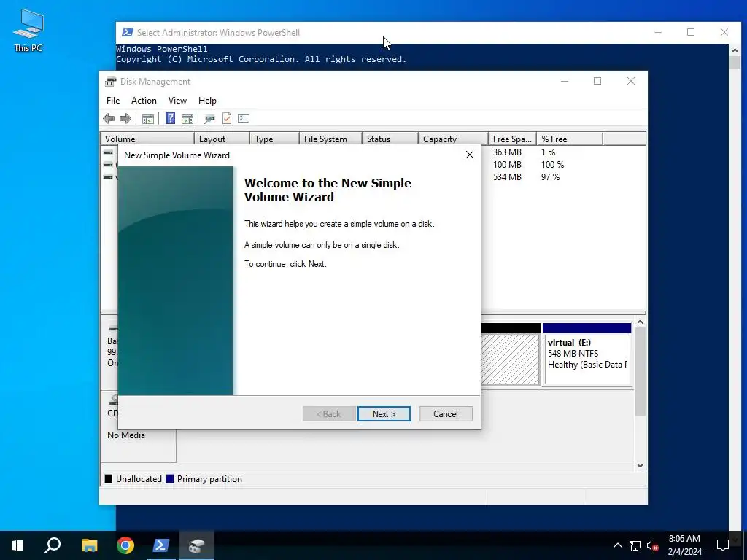Open the Action menu

(x=144, y=101)
